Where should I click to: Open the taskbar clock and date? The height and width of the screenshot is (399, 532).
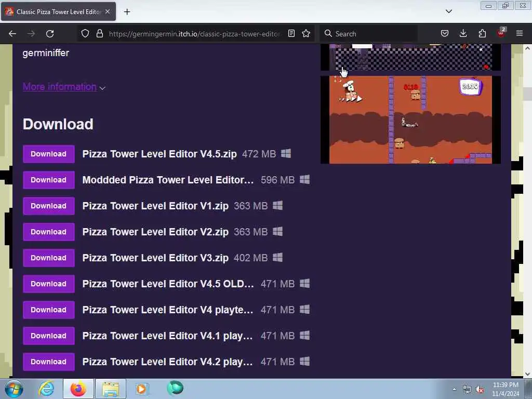506,389
